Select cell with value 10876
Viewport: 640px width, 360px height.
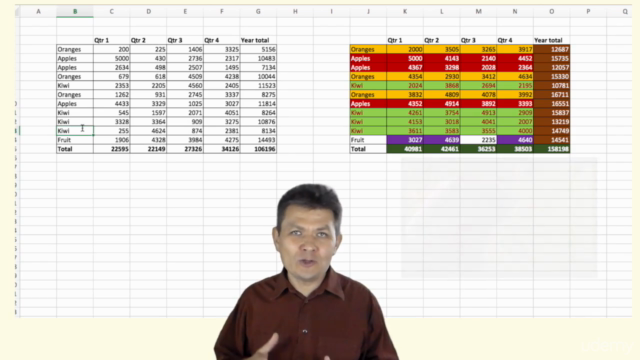point(258,122)
